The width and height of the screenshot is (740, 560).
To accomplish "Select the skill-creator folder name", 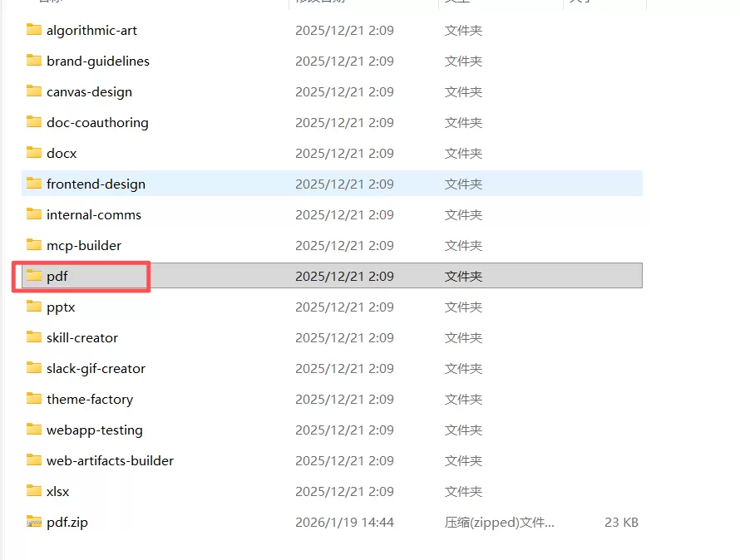I will (82, 338).
